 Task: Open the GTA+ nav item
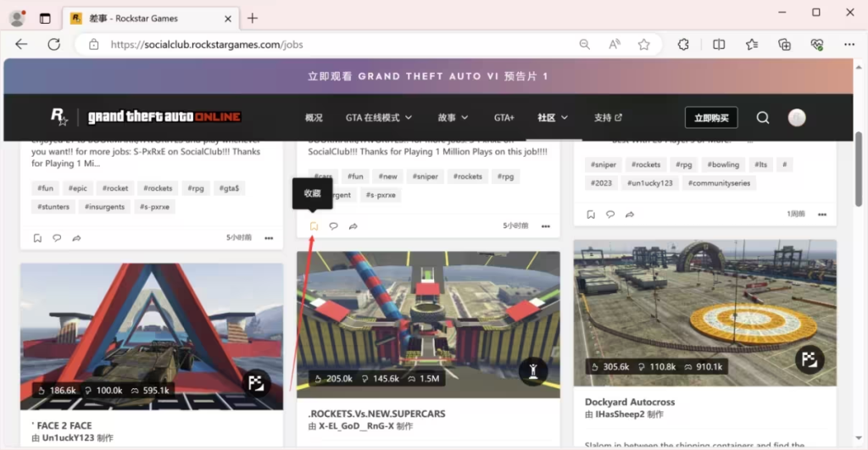(x=504, y=117)
